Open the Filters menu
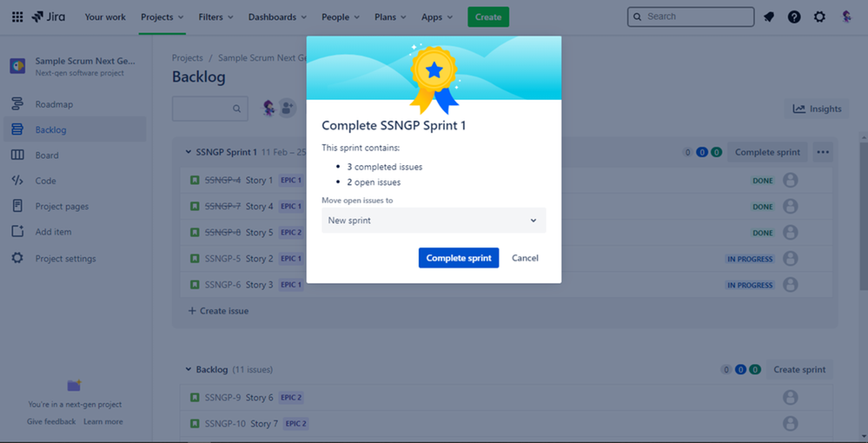This screenshot has height=443, width=868. click(x=215, y=17)
